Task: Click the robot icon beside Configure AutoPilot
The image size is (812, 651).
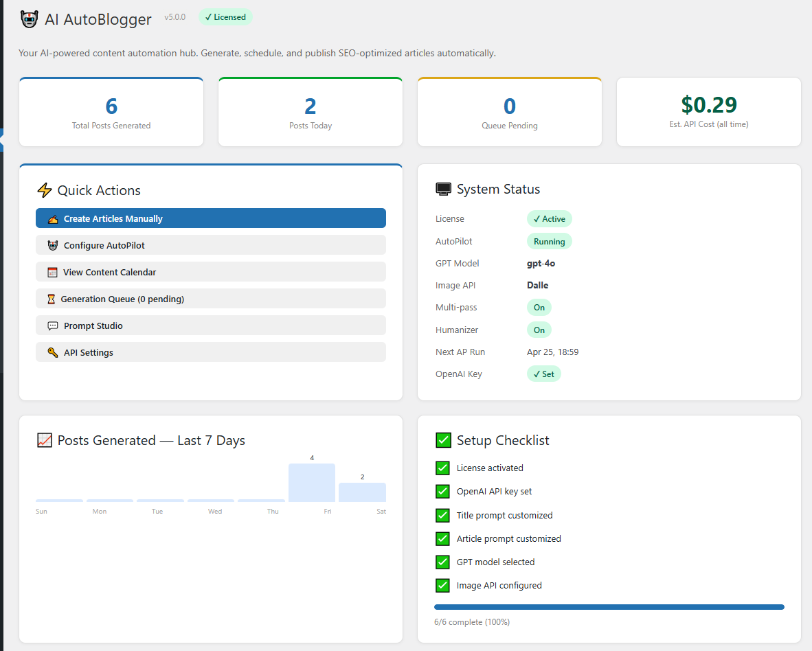Action: point(53,245)
